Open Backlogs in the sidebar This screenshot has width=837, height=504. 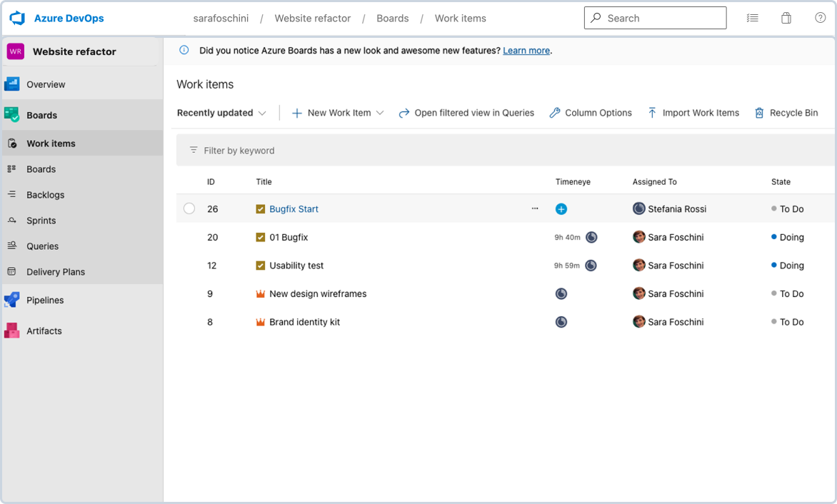pyautogui.click(x=83, y=195)
